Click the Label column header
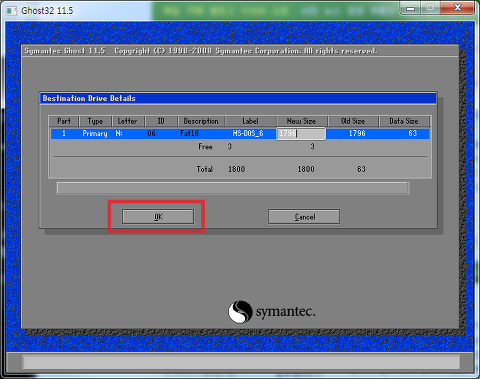The height and width of the screenshot is (379, 480). (x=250, y=121)
